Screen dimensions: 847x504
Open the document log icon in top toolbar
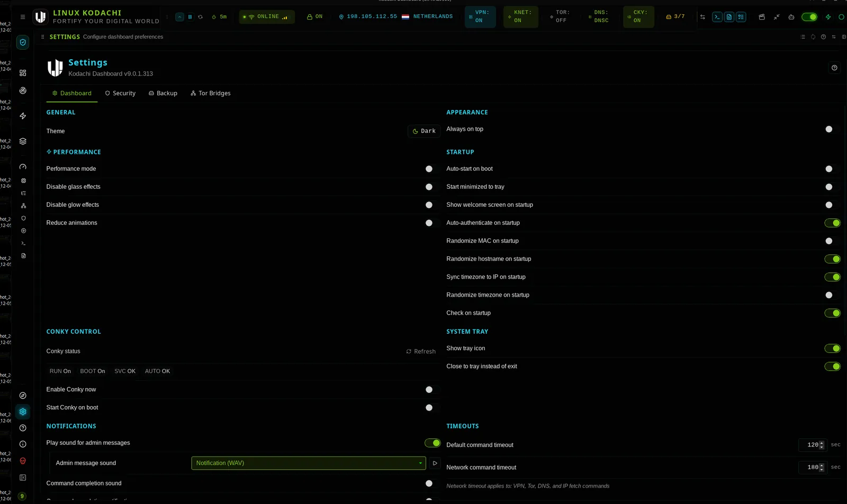tap(729, 17)
